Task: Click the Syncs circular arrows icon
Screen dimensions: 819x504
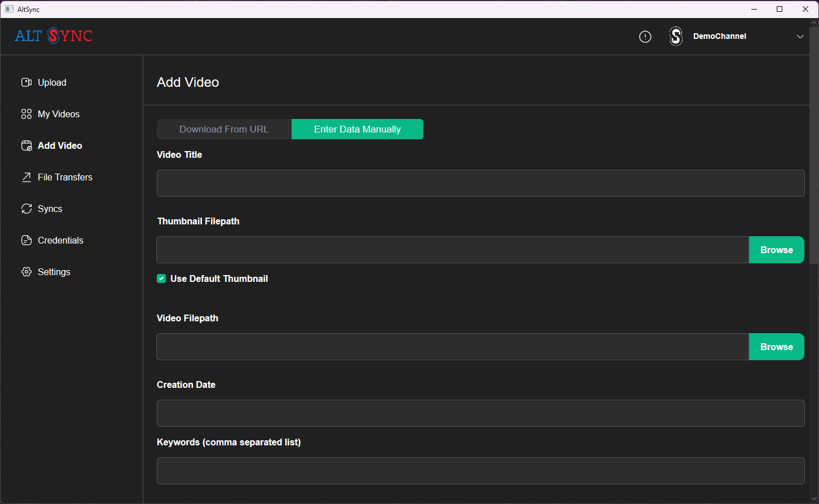Action: click(x=27, y=209)
